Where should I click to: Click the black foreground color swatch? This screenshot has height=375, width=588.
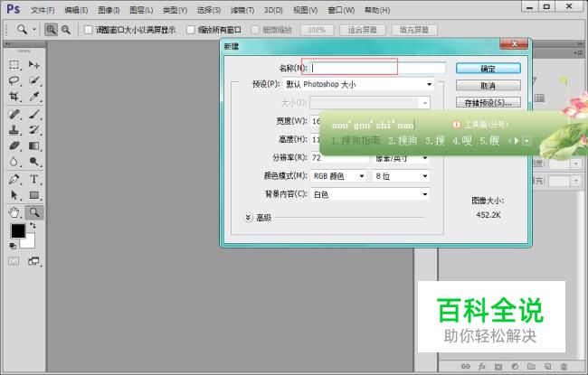click(17, 230)
